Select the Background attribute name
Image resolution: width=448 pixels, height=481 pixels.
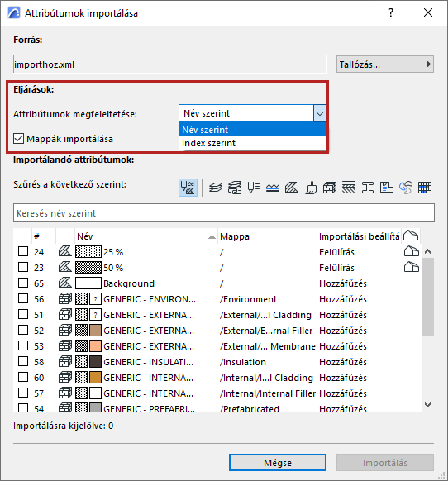coord(129,283)
